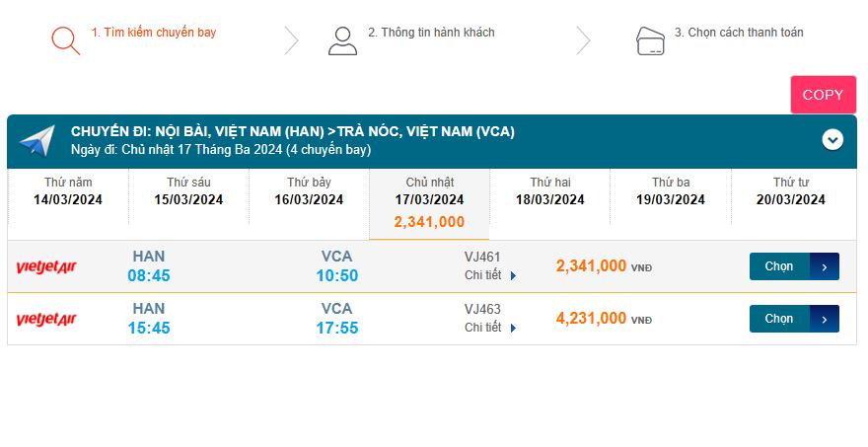Expand Chi tiết for flight VJ463

490,327
